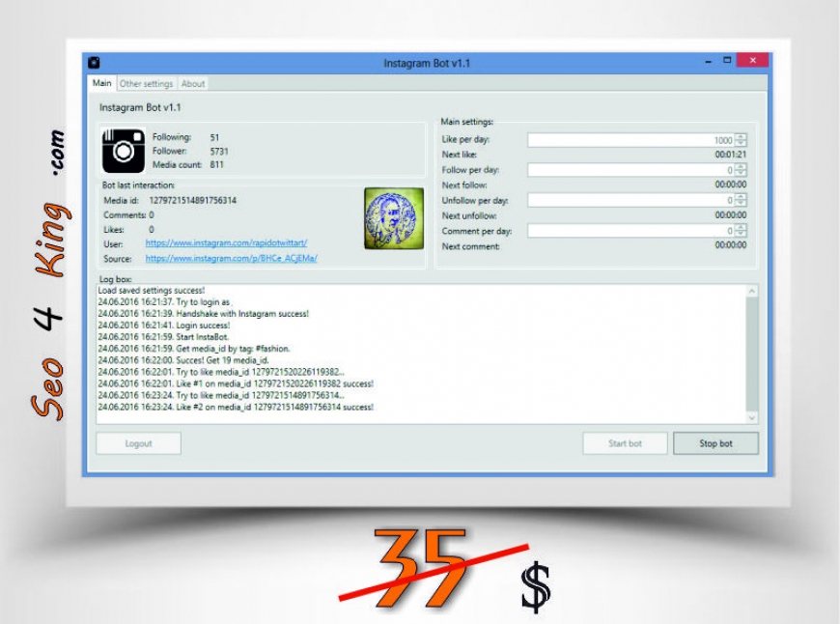The width and height of the screenshot is (840, 624).
Task: Select log line 'Succes! Get 19 media_id.'
Action: (183, 360)
